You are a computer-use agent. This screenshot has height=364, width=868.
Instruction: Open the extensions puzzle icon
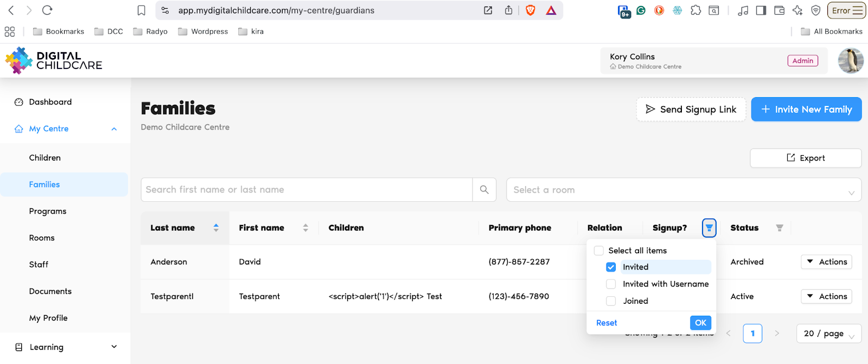695,10
